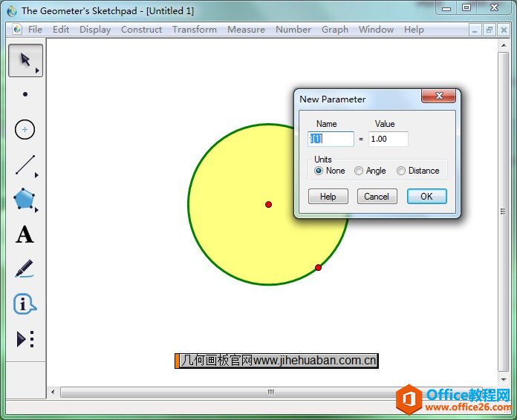This screenshot has height=420, width=517.
Task: Expand the Polygon tool flyout
Action: (36, 210)
